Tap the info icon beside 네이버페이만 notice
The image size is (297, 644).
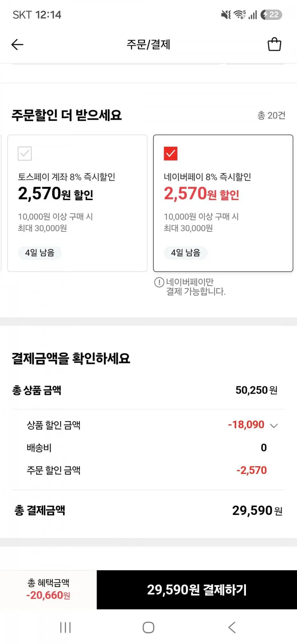(x=159, y=282)
